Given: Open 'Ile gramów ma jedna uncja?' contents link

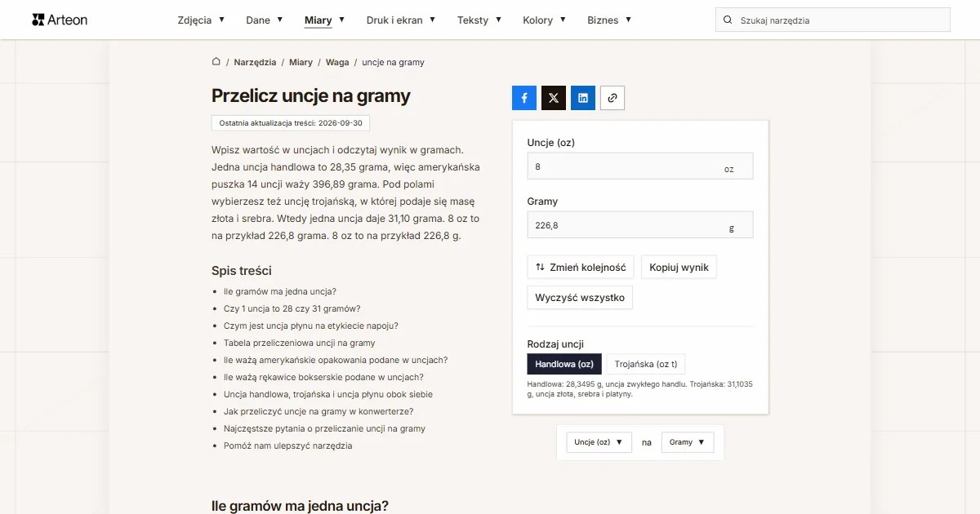Looking at the screenshot, I should [280, 291].
